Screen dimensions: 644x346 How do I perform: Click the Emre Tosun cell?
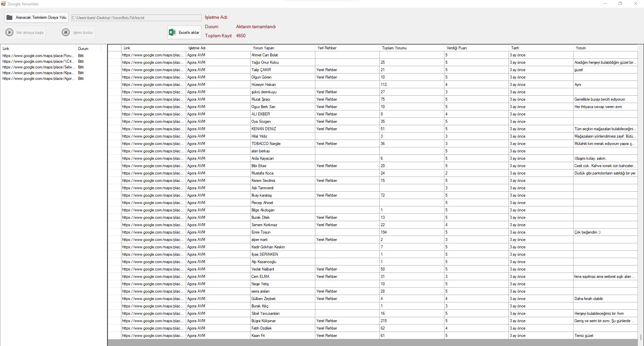(x=283, y=232)
